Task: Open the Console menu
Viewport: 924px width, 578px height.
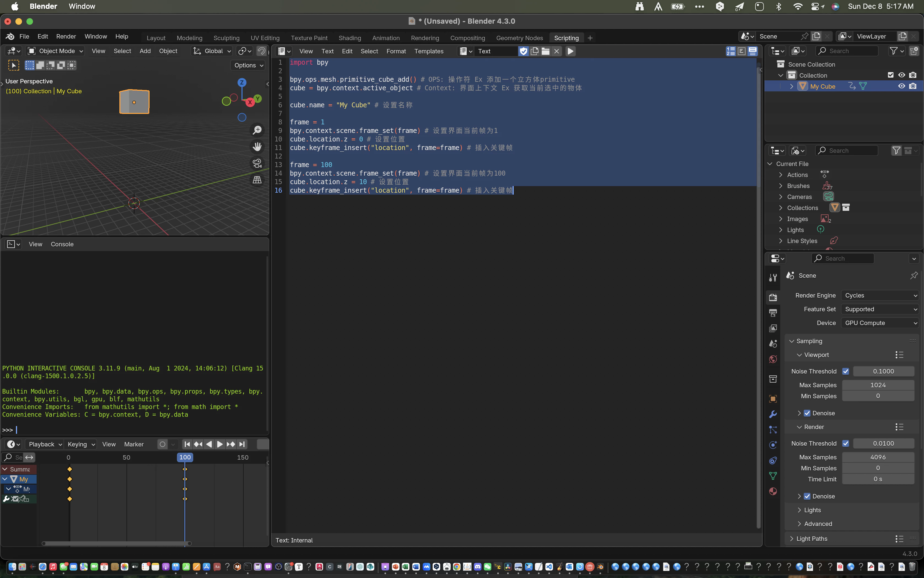Action: pos(62,244)
